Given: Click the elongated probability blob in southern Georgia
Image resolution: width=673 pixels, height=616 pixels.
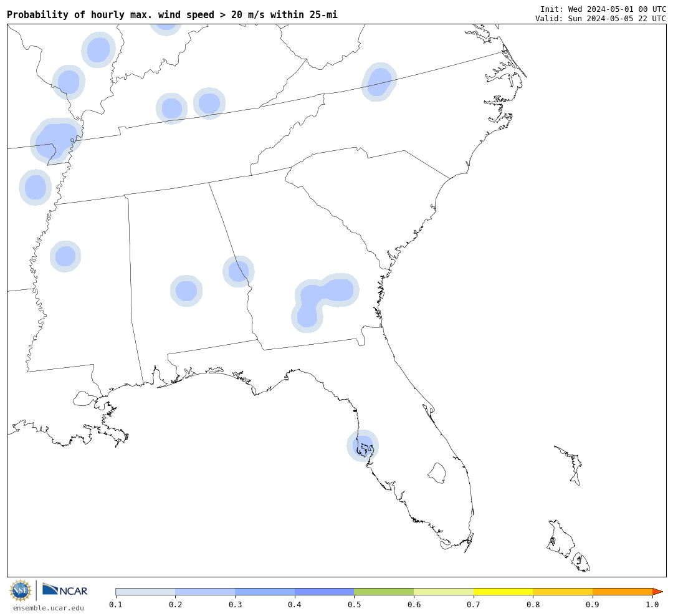Looking at the screenshot, I should pos(325,302).
